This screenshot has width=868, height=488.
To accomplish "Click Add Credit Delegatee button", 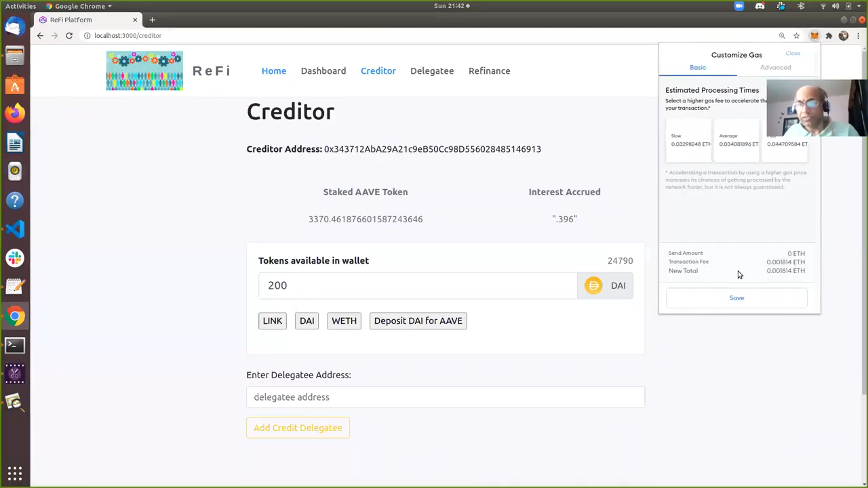I will tap(298, 428).
